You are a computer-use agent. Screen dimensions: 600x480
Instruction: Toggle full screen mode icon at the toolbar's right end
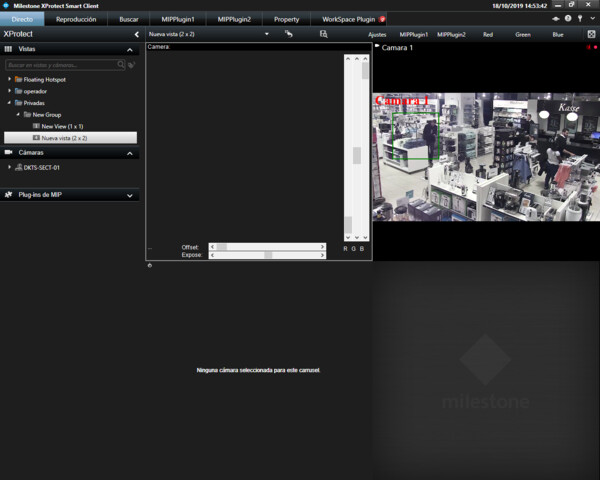tap(591, 34)
